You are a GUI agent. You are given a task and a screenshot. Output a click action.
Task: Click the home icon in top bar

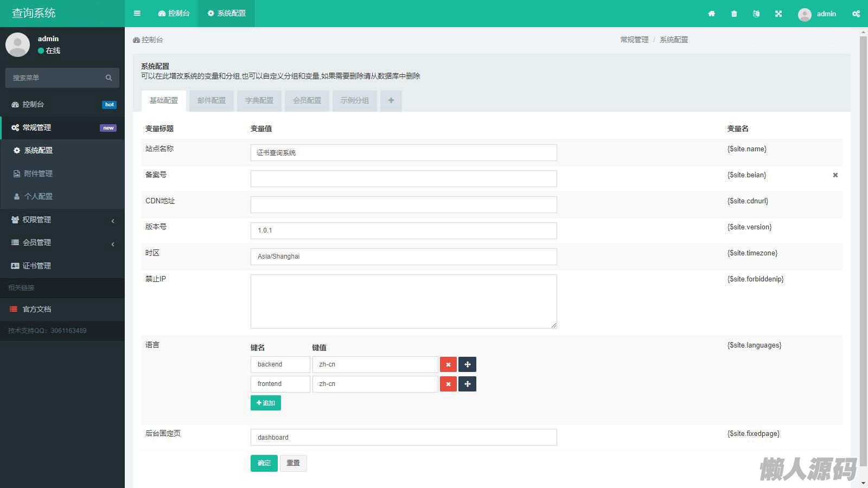click(x=711, y=14)
